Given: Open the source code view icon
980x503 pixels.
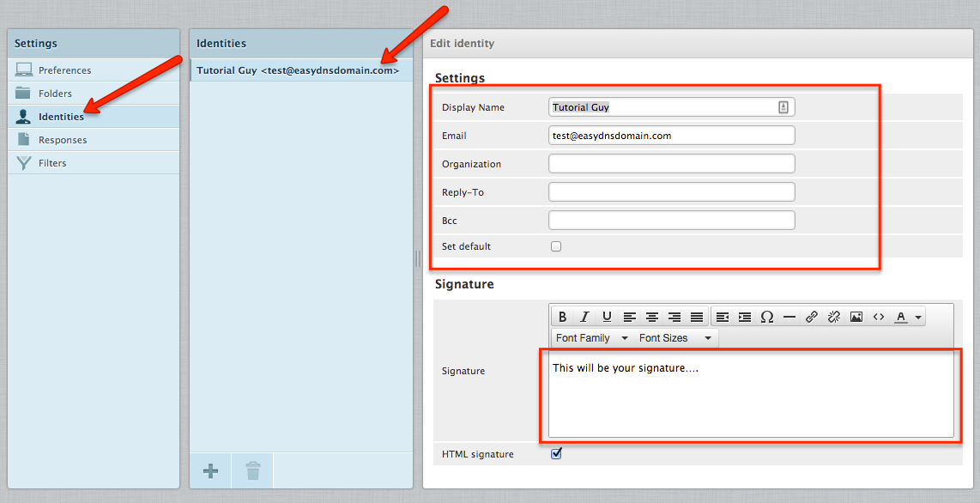Looking at the screenshot, I should pos(878,317).
